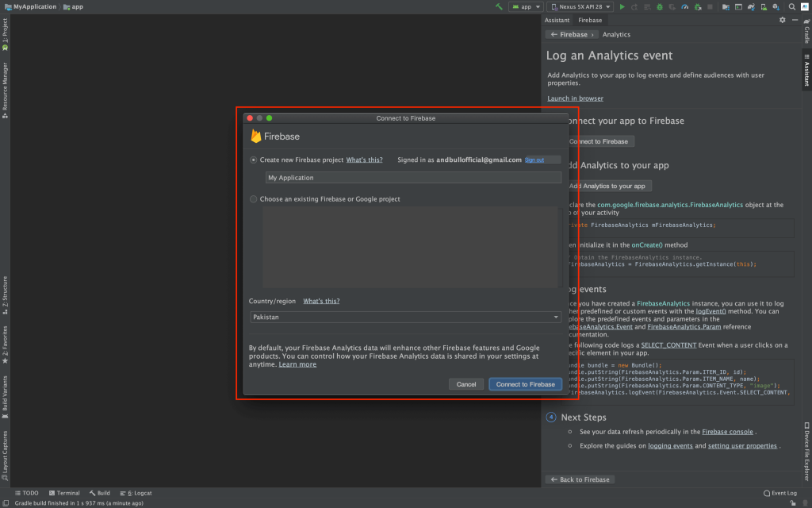Viewport: 812px width, 508px height.
Task: Click the Search Everywhere magnifier icon
Action: point(792,6)
